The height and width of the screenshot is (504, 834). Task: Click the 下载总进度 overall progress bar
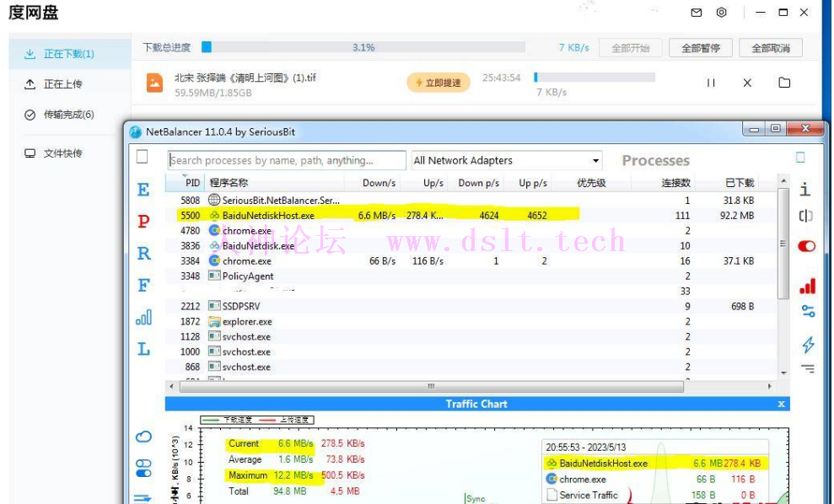[x=363, y=47]
